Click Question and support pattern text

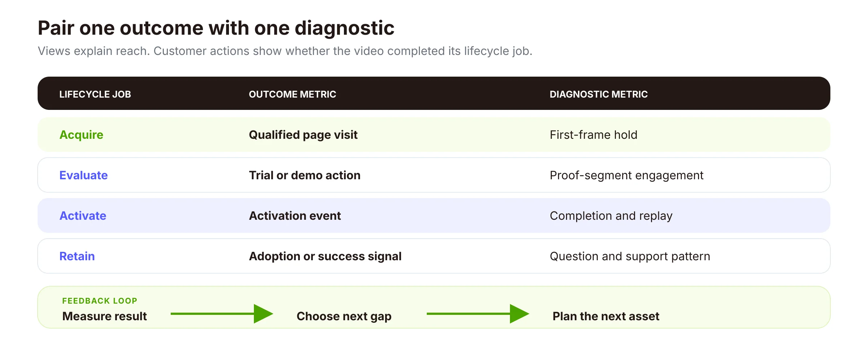(x=630, y=256)
